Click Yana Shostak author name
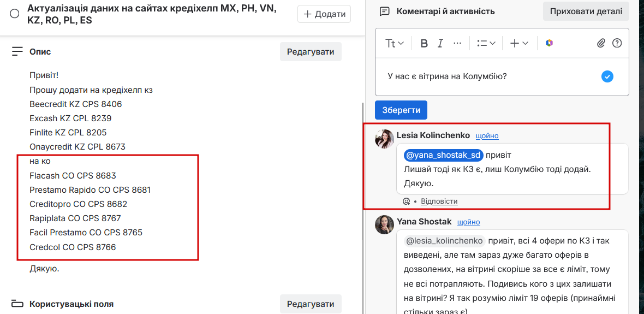This screenshot has height=314, width=644. point(424,222)
